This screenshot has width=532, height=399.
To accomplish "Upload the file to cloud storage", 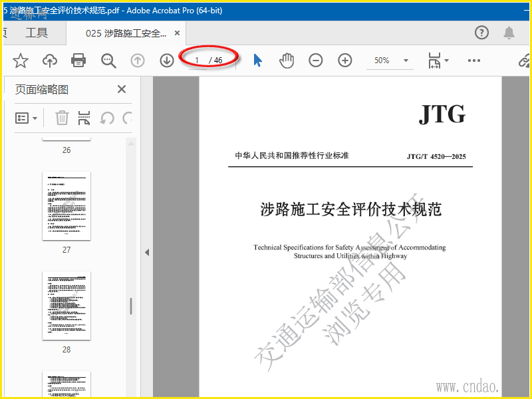I will tap(49, 61).
